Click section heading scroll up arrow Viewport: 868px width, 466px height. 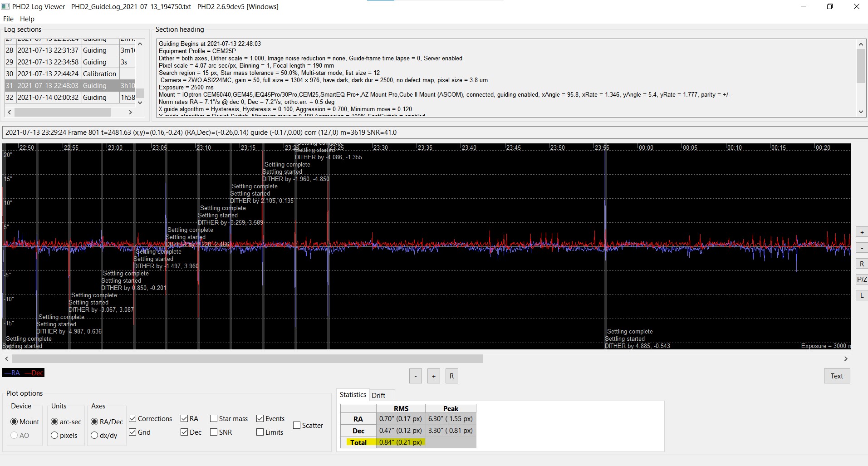pos(861,44)
